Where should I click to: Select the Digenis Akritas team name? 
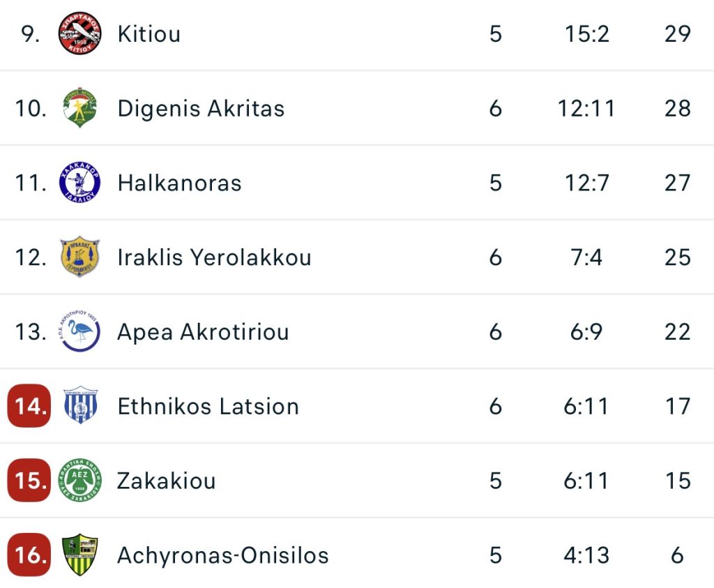pyautogui.click(x=201, y=108)
